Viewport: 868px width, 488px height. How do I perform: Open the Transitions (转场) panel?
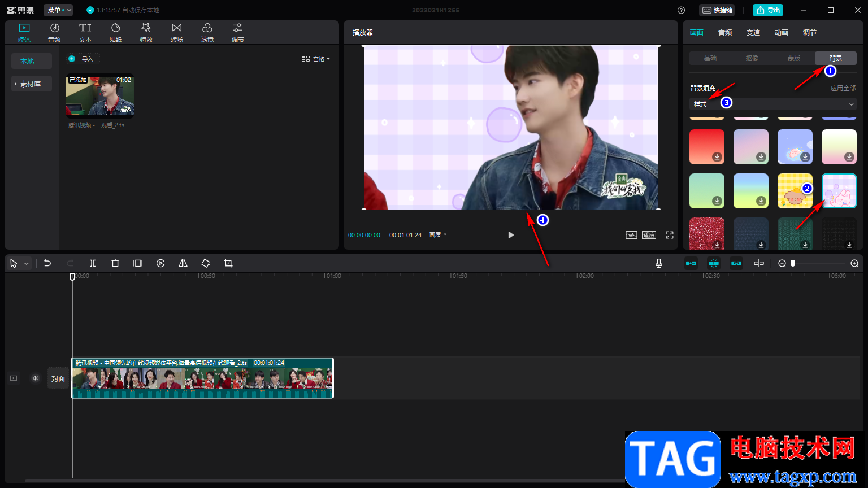click(x=177, y=32)
